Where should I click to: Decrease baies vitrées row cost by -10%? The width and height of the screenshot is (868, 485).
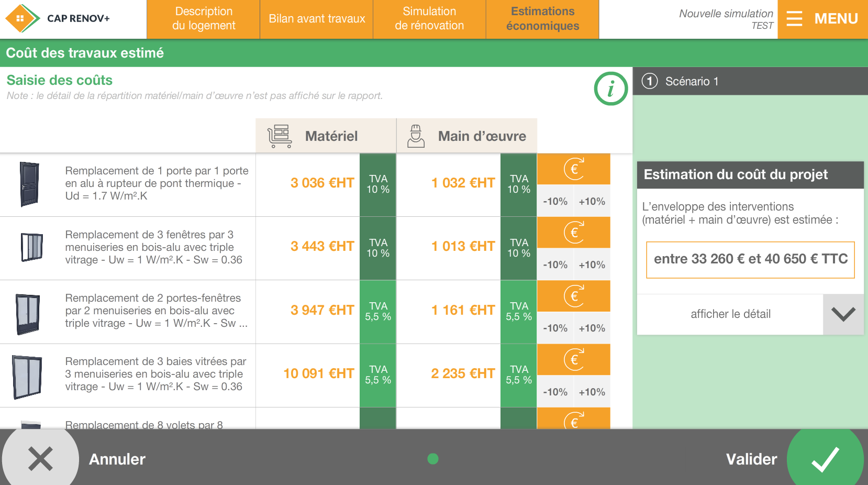(555, 392)
